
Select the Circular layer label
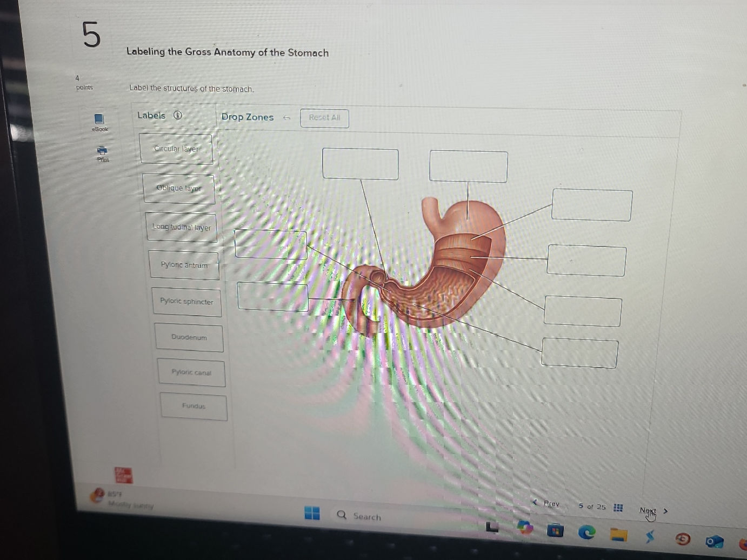click(x=177, y=149)
